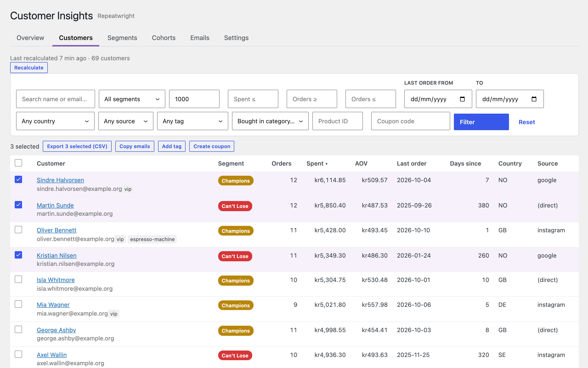Screen dimensions: 588x368
Task: Open the Cohorts tab
Action: (164, 38)
